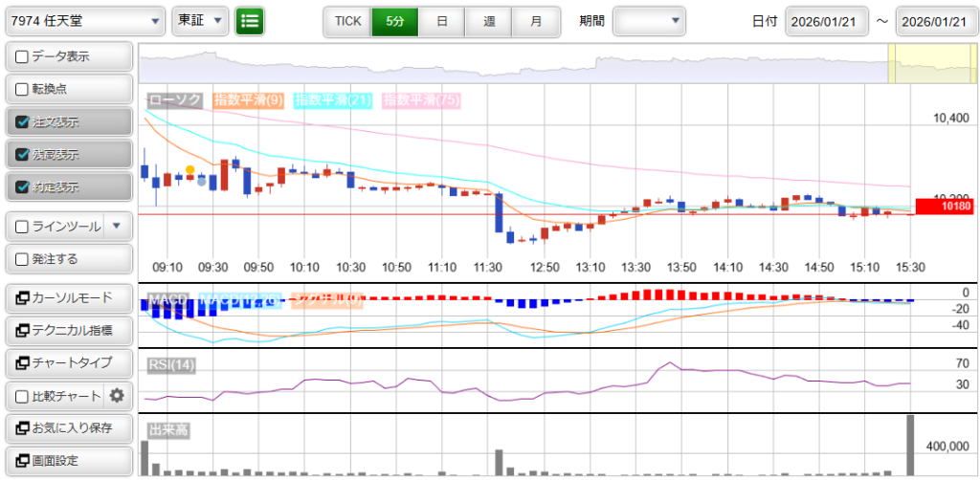The height and width of the screenshot is (480, 980).
Task: Click the 指数平滑(21) legend label
Action: 332,99
